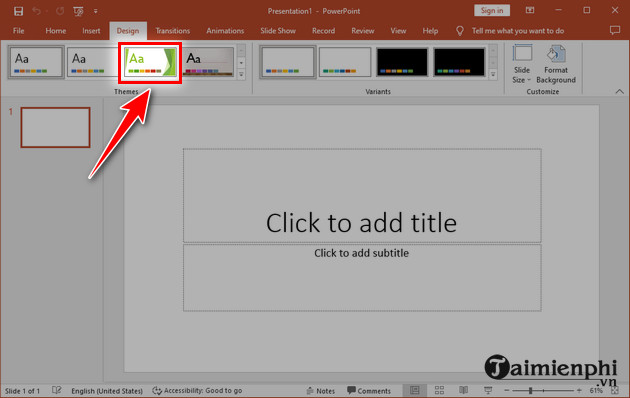Toggle the Notes pane

(x=320, y=391)
